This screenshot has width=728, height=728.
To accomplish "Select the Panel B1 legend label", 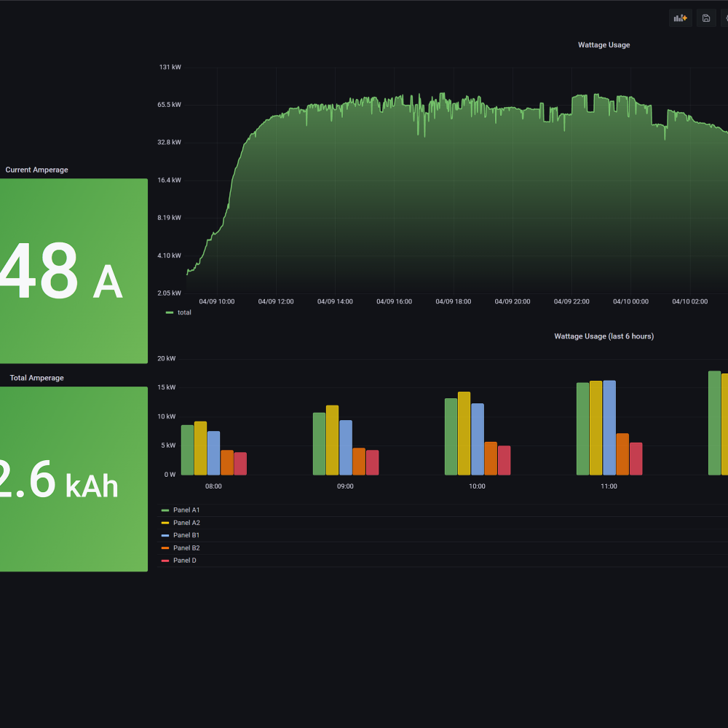I will pyautogui.click(x=186, y=535).
